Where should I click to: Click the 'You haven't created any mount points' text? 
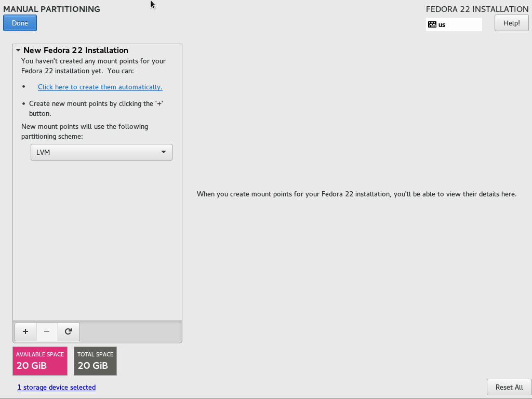point(94,66)
